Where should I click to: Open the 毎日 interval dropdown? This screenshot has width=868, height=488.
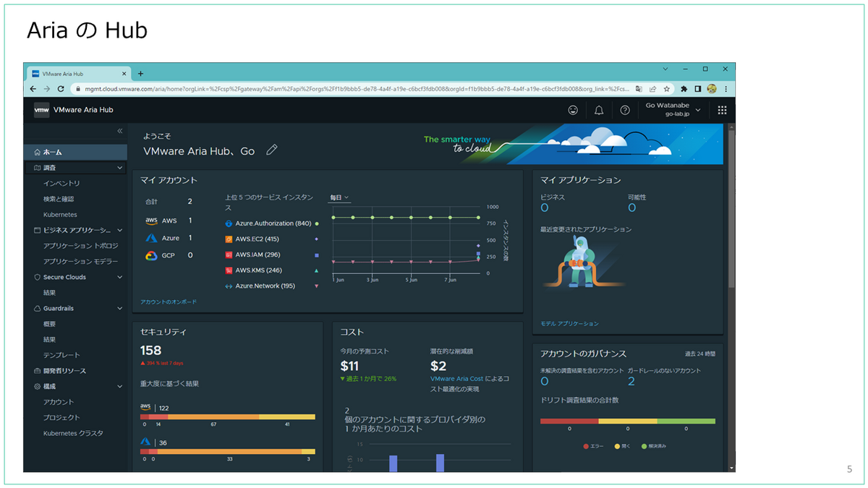point(339,197)
